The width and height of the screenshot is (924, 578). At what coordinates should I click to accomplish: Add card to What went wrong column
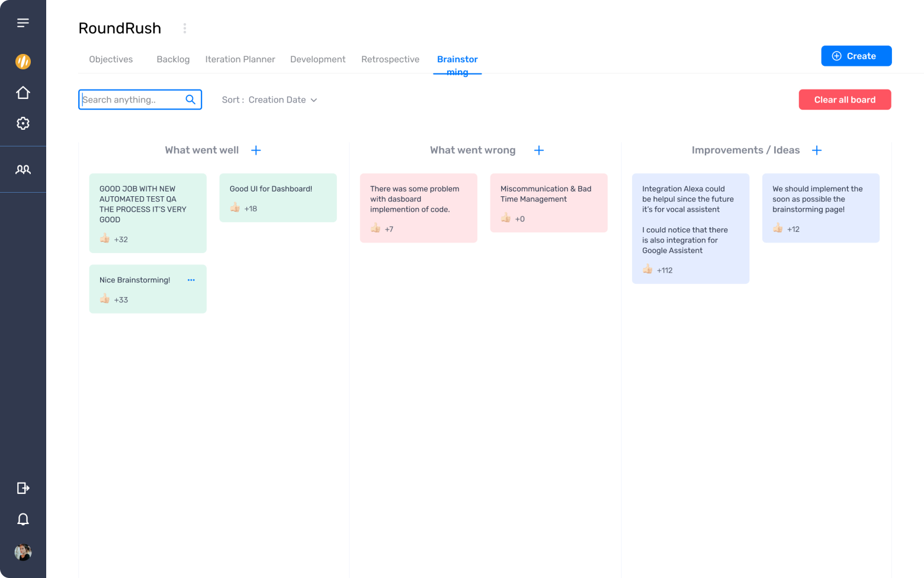pyautogui.click(x=539, y=151)
